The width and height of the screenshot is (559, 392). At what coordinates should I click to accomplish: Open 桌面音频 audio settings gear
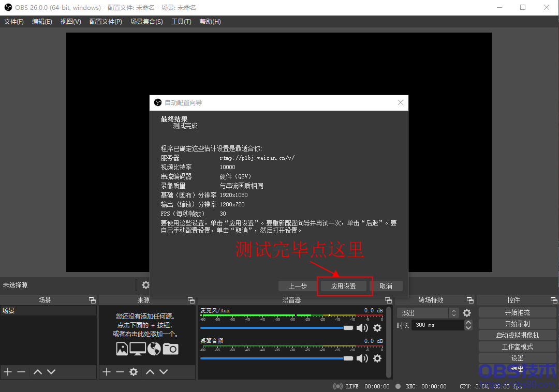pyautogui.click(x=377, y=358)
